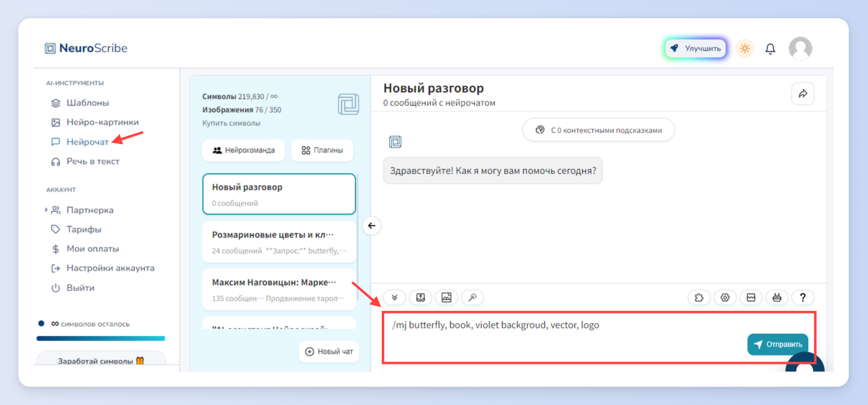Screen dimensions: 868x405
Task: Click the puzzle piece plugins icon
Action: (699, 297)
